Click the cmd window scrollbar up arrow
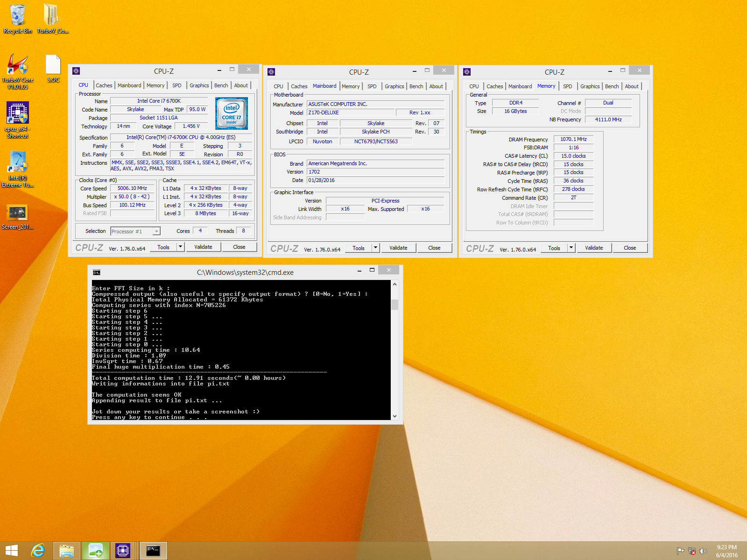This screenshot has width=747, height=560. pos(395,284)
